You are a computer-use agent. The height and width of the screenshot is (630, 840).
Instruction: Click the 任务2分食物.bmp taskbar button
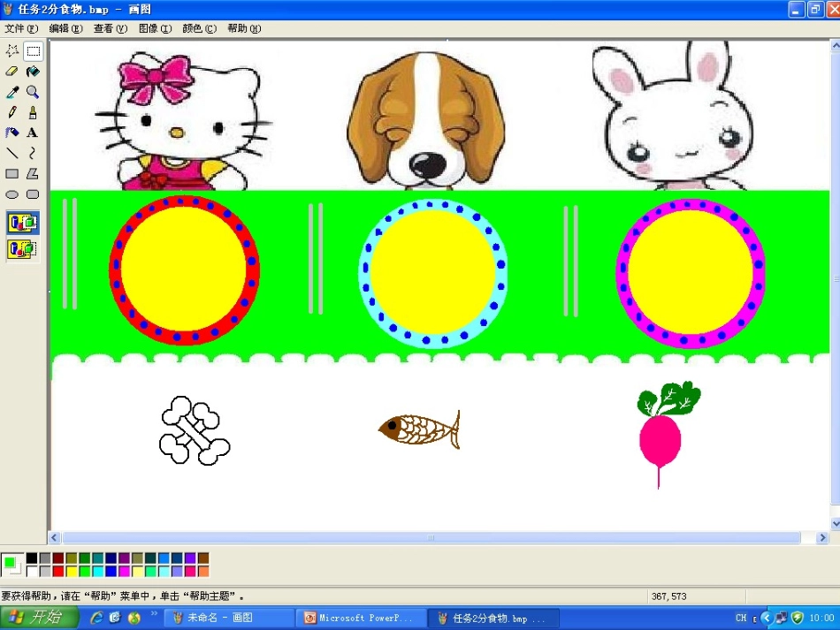pos(494,619)
